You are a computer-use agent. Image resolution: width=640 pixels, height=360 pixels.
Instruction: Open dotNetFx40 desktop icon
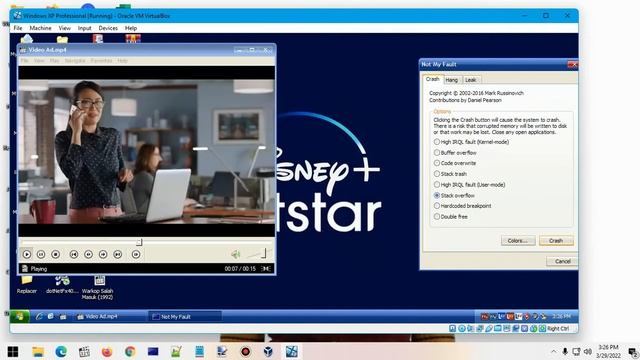62,284
